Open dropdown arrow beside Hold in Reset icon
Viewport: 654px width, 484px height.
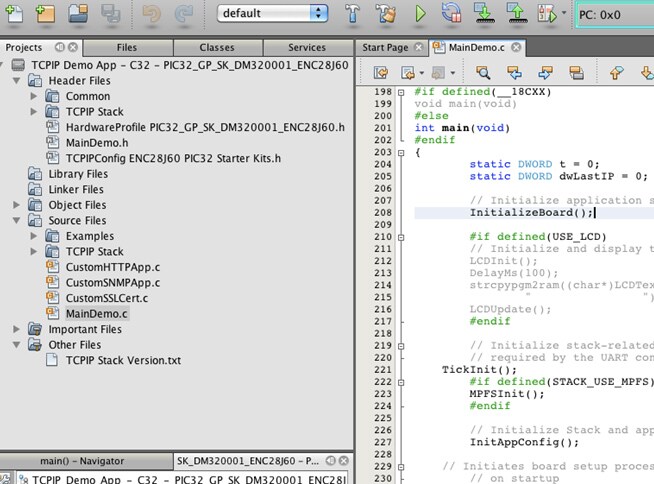(564, 13)
